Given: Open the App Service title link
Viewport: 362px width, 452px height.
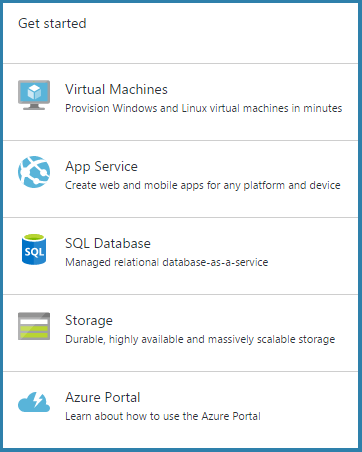Looking at the screenshot, I should tap(101, 167).
